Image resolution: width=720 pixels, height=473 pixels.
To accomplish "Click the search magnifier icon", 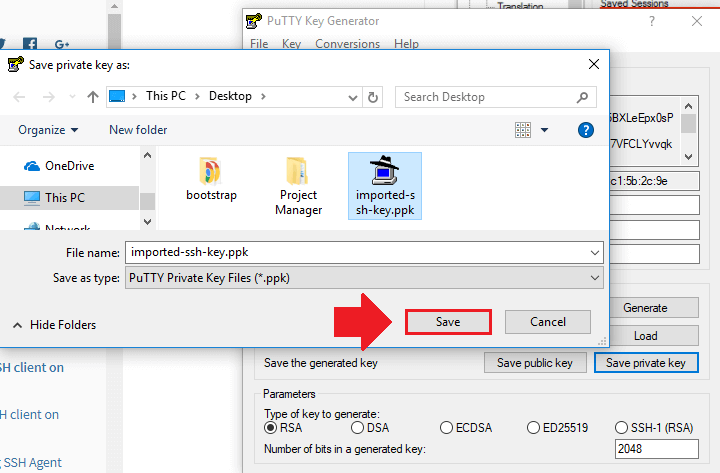I will point(582,97).
